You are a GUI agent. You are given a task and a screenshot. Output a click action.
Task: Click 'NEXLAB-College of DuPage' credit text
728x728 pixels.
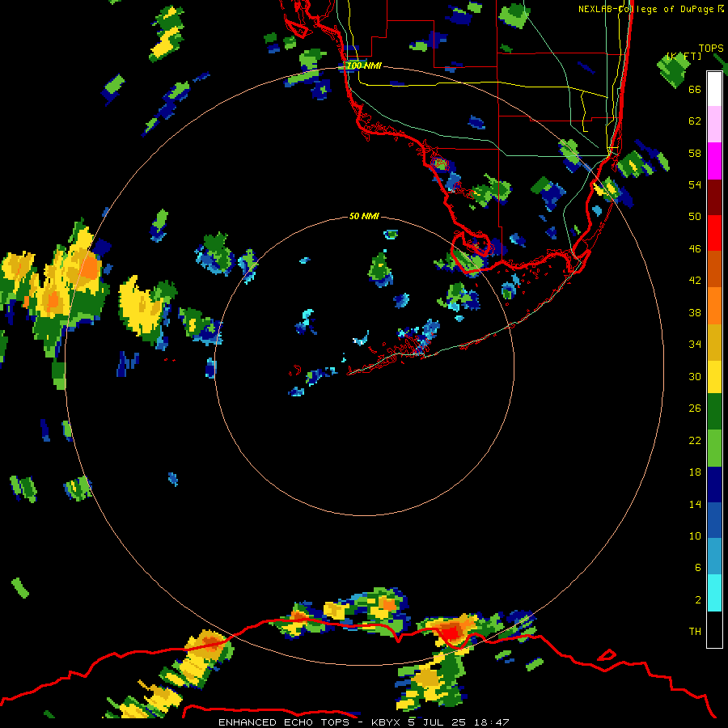point(645,9)
